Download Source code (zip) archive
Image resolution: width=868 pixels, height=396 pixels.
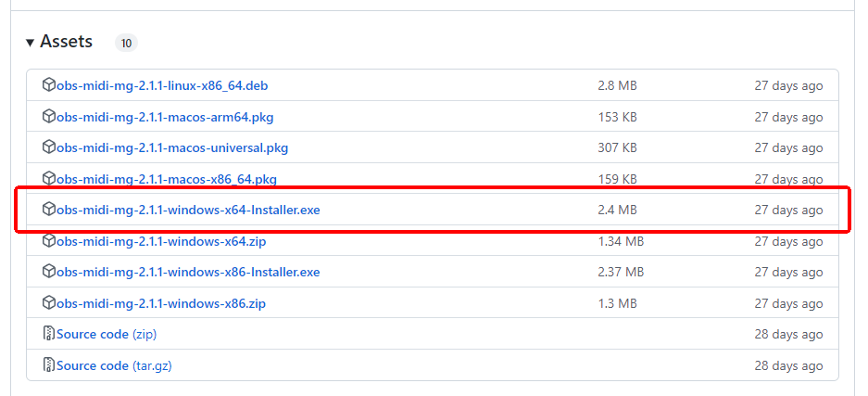point(106,334)
